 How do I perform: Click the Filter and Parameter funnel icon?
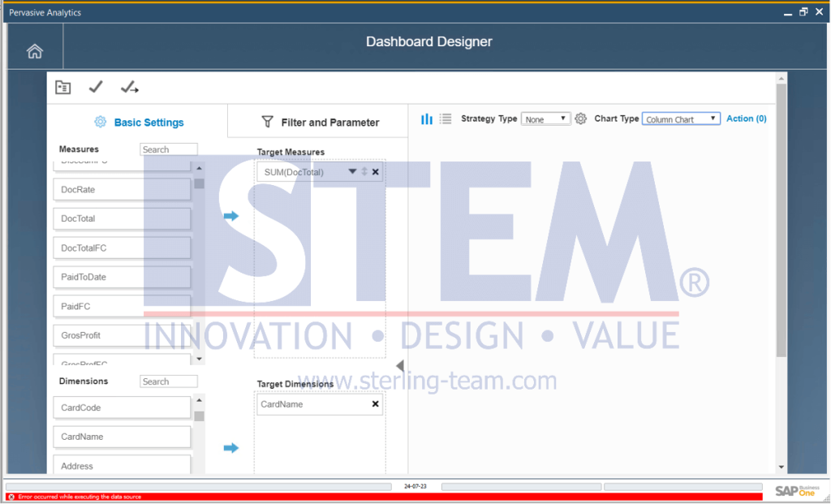coord(268,122)
